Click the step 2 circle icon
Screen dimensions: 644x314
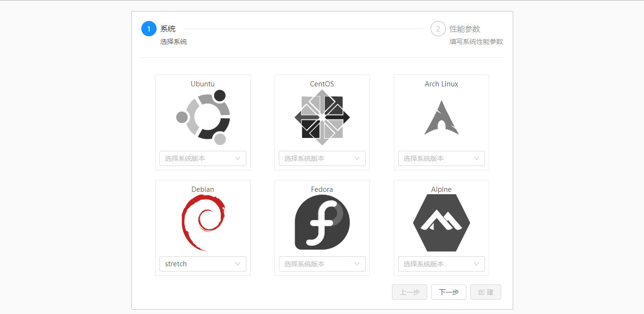(x=438, y=29)
